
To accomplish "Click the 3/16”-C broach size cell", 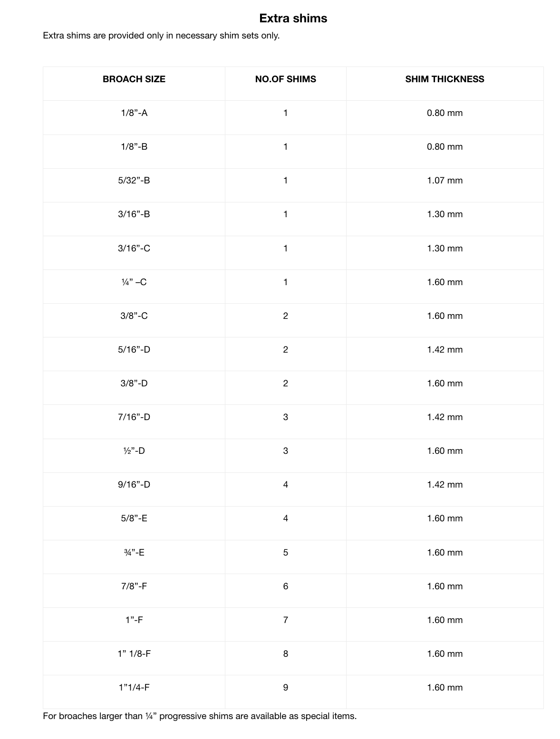I will click(134, 248).
